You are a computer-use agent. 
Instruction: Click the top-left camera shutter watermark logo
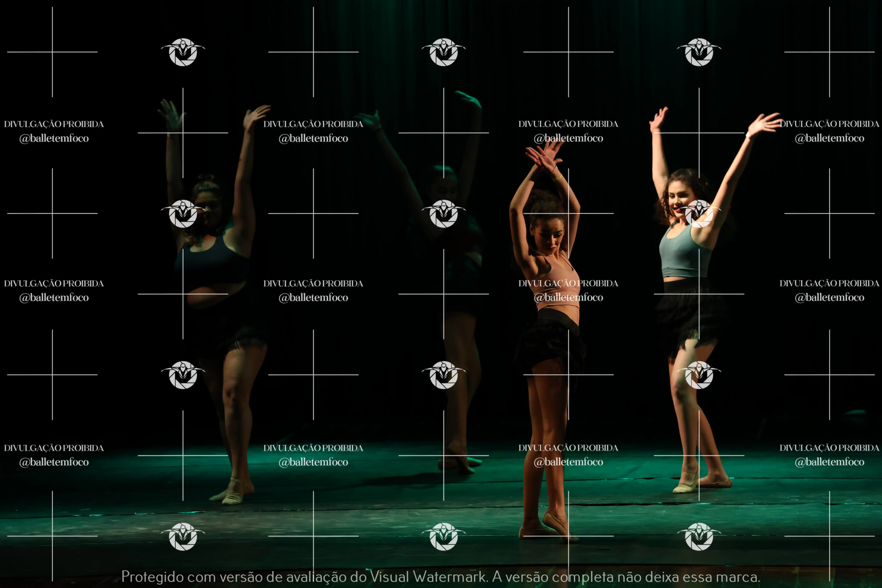point(183,52)
